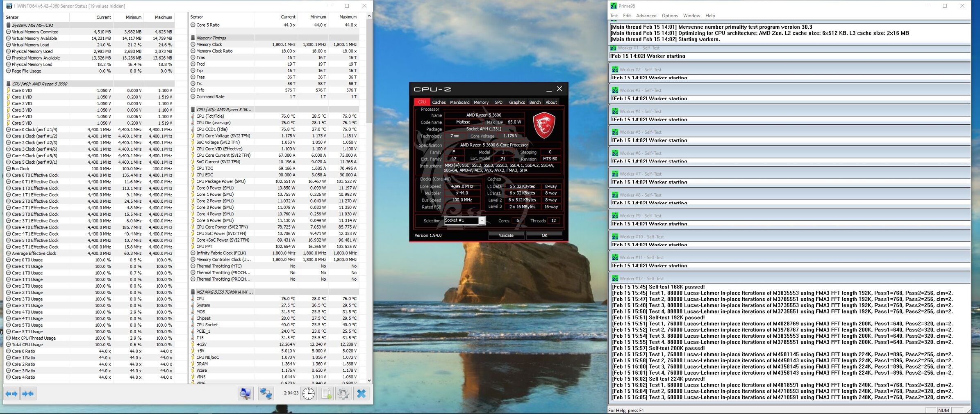Select the 'CPU Package Power (SMU)' sensor row
This screenshot has width=980, height=414.
tap(274, 181)
